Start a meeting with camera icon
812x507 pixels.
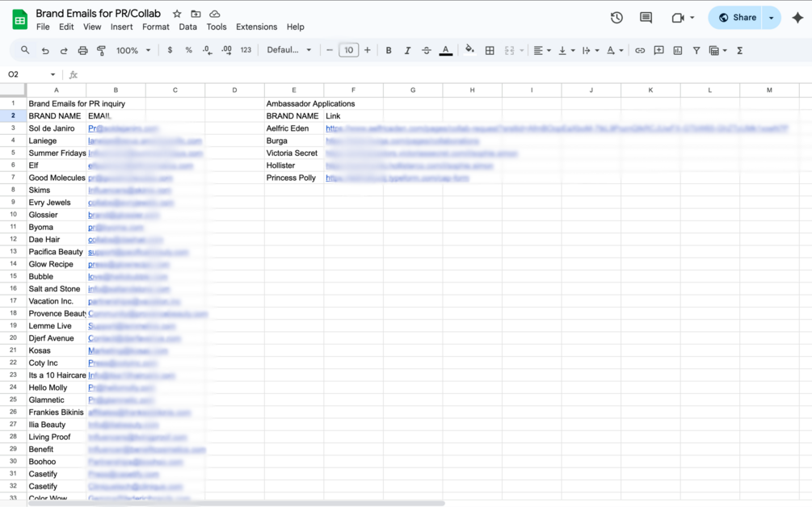click(x=677, y=18)
